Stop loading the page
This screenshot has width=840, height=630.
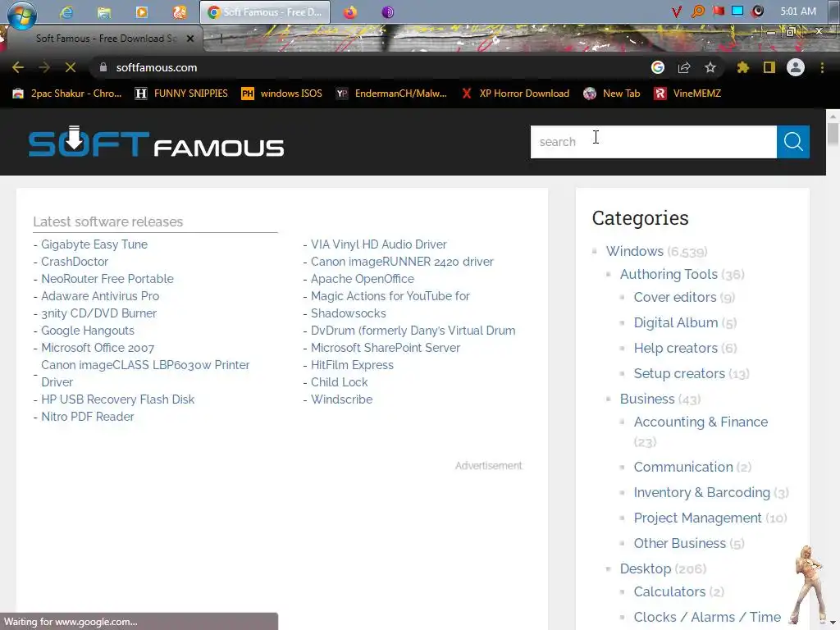pos(71,67)
